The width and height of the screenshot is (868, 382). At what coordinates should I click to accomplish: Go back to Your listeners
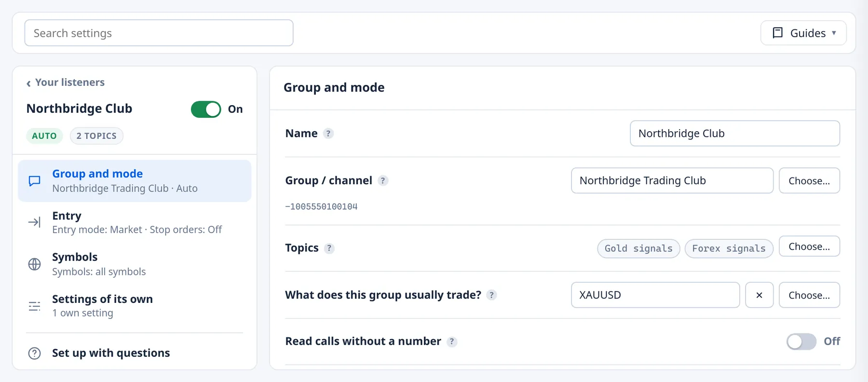point(65,82)
